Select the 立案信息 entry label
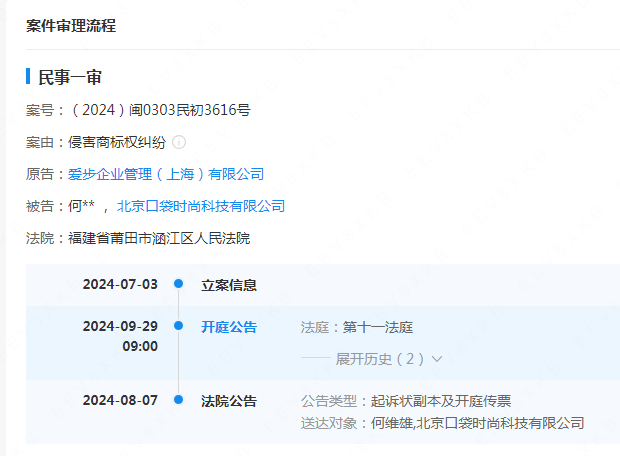This screenshot has height=456, width=620. point(229,285)
